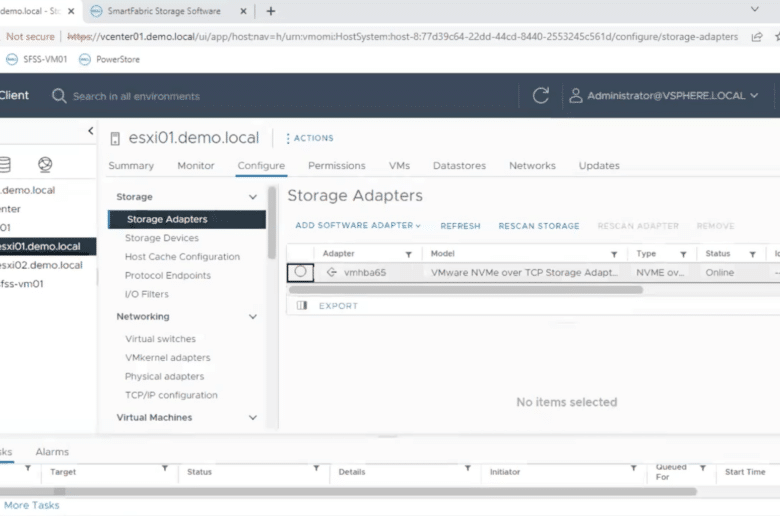Viewport: 780px width, 516px height.
Task: Click VMware NVMe over TCP model cell
Action: point(524,273)
